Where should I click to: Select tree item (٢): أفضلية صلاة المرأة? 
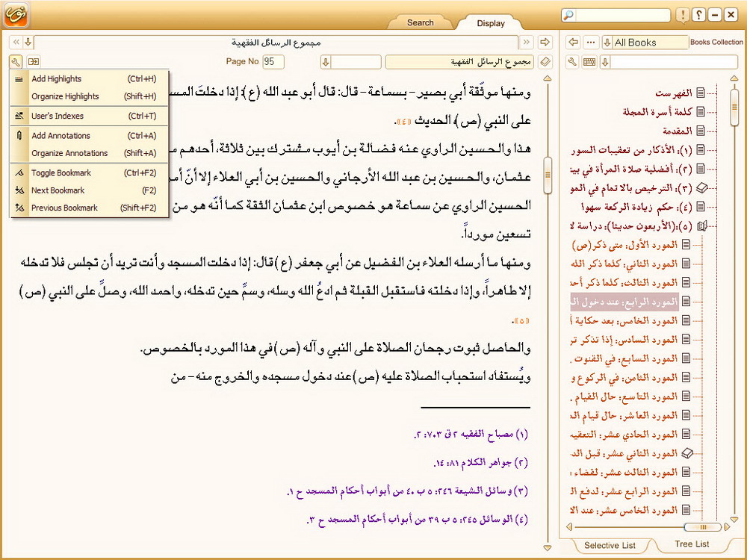[631, 169]
